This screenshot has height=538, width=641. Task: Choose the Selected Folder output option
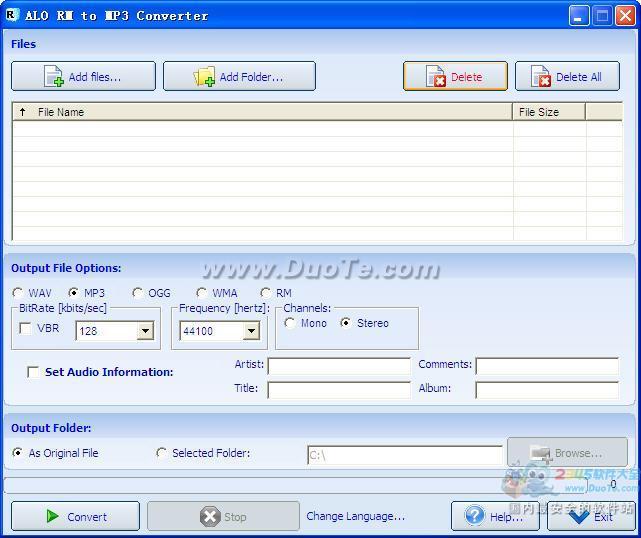[162, 453]
